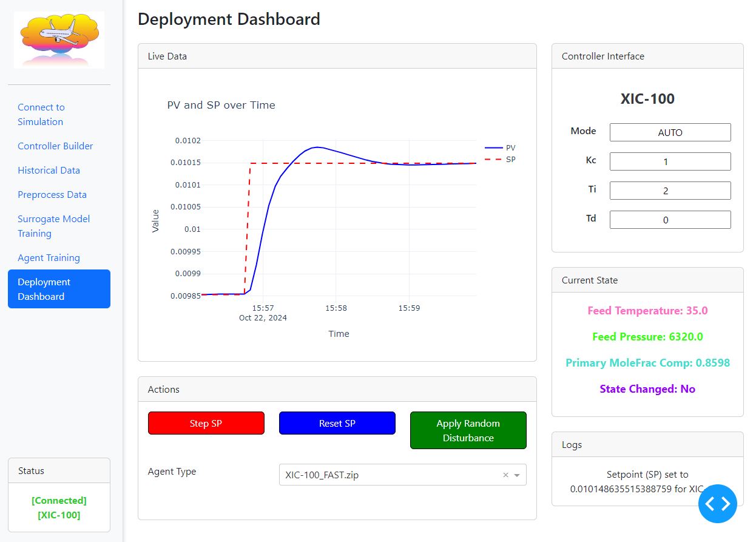The height and width of the screenshot is (542, 756).
Task: Click the Mode field showing AUTO
Action: coord(670,132)
